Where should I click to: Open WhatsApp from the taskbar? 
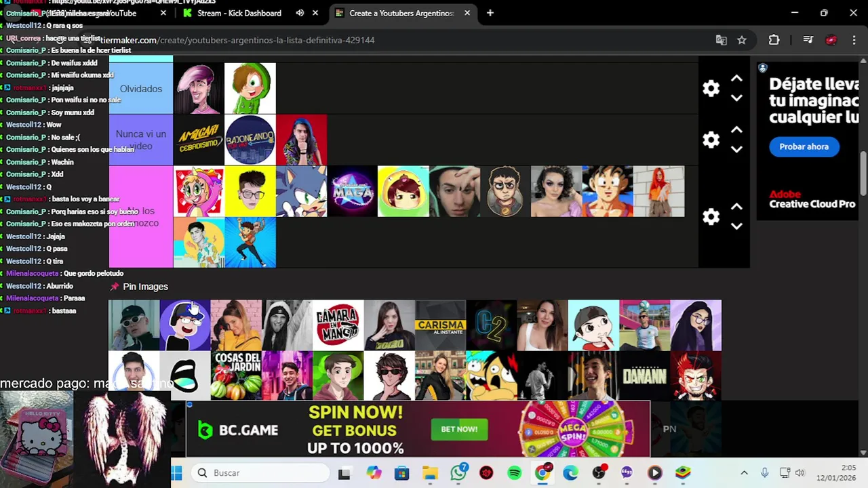458,473
